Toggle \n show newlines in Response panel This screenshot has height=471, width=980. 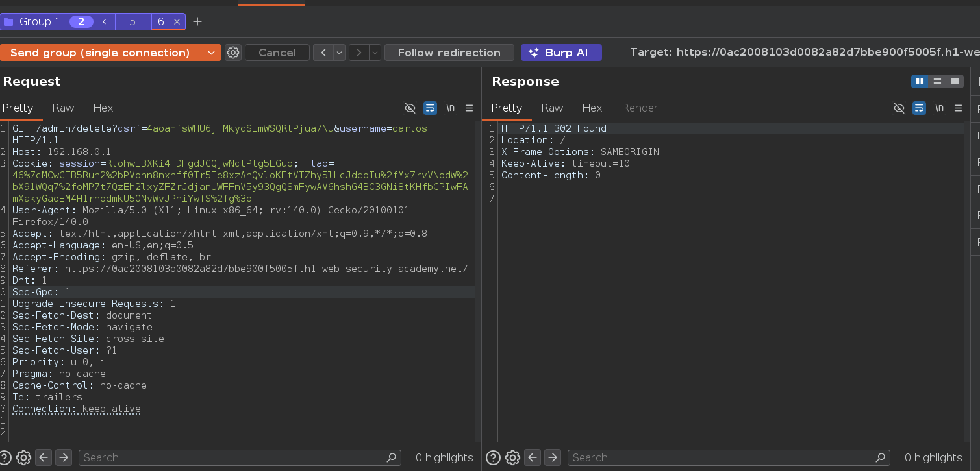pyautogui.click(x=939, y=108)
